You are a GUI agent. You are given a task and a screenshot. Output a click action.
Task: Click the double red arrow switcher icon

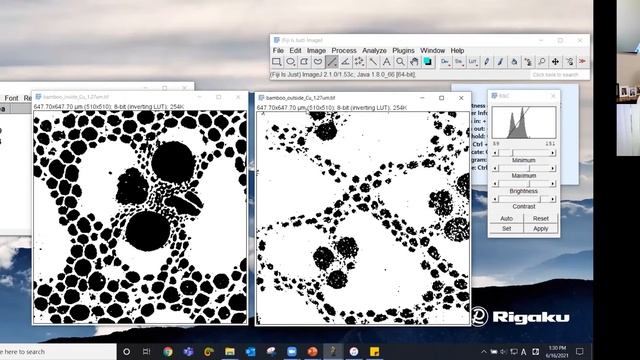coord(582,62)
